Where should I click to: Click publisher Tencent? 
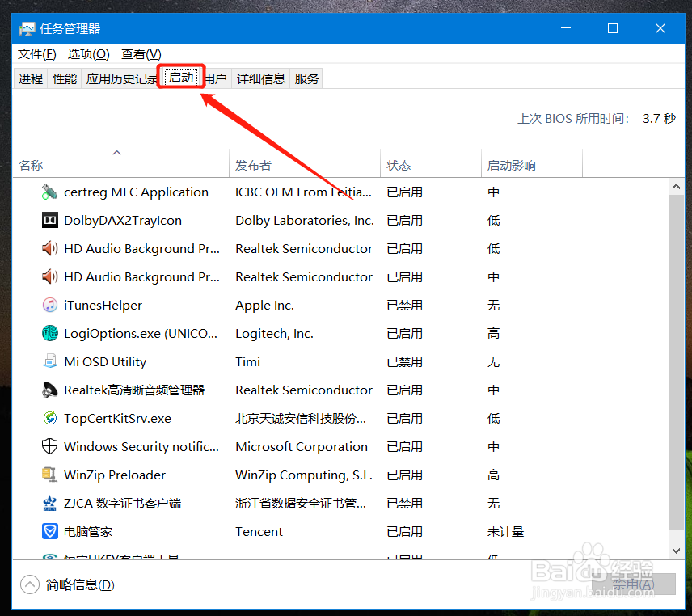pyautogui.click(x=259, y=531)
